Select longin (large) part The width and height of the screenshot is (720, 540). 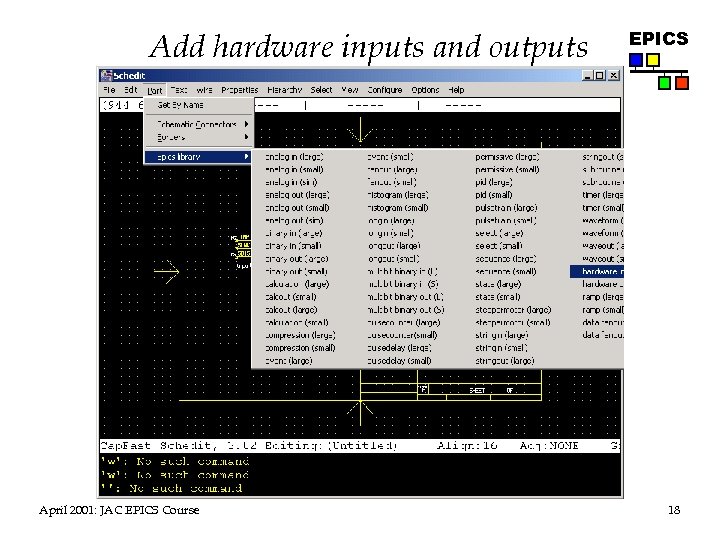(391, 220)
